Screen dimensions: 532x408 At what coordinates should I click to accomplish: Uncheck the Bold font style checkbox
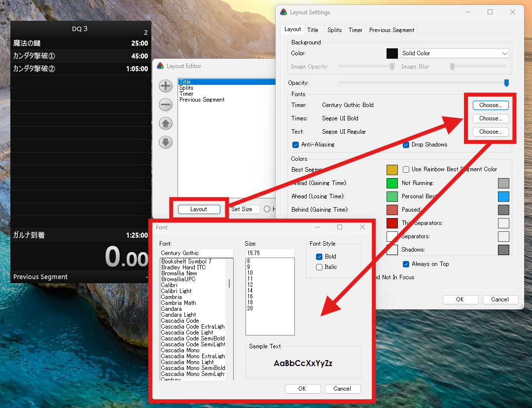(319, 257)
